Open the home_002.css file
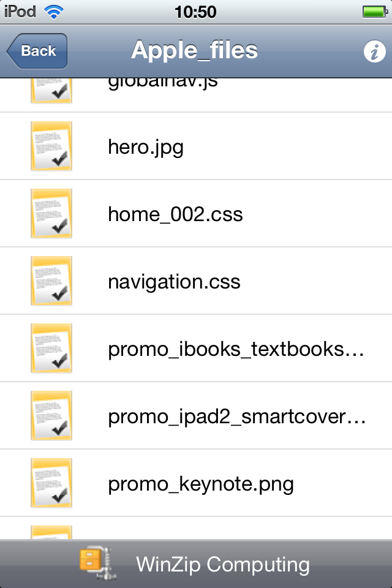The width and height of the screenshot is (392, 588). tap(196, 213)
